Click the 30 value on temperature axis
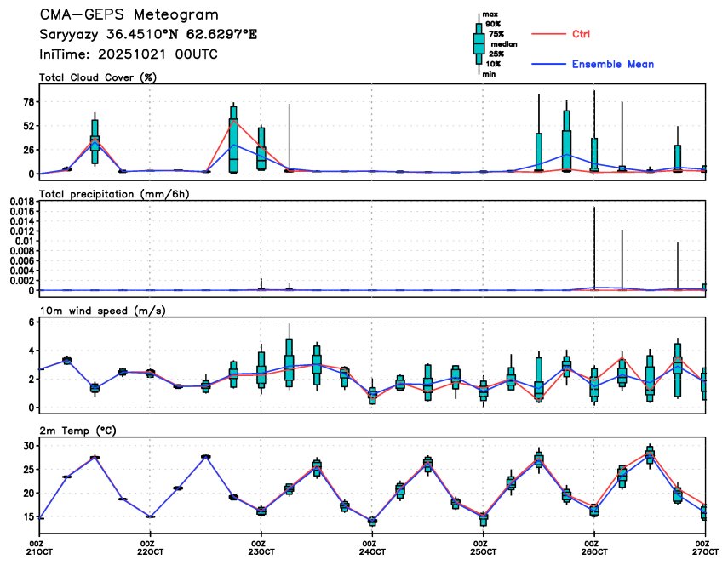Viewport: 728px width, 565px height. 26,446
